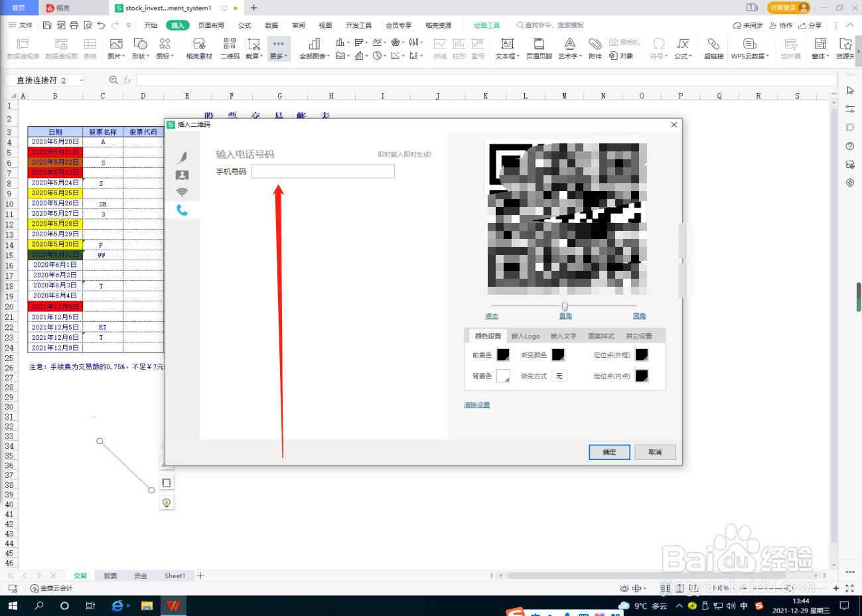Select the WiFi icon in dialog sidebar

pos(182,193)
